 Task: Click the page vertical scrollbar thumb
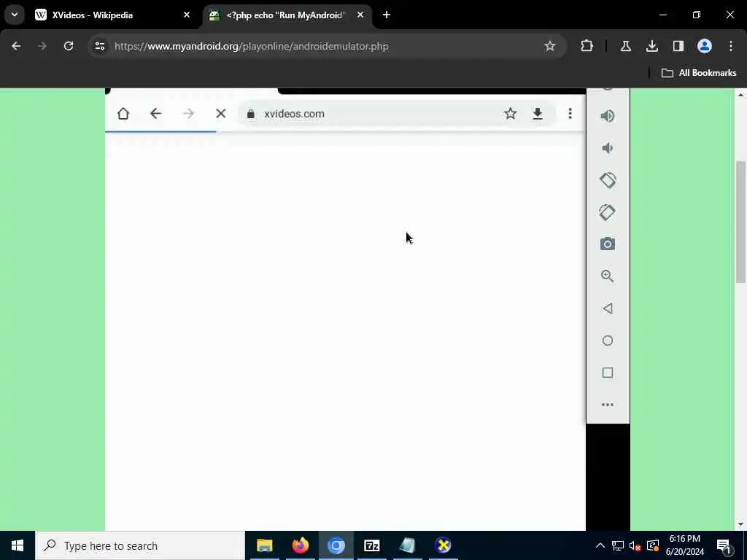(x=740, y=222)
